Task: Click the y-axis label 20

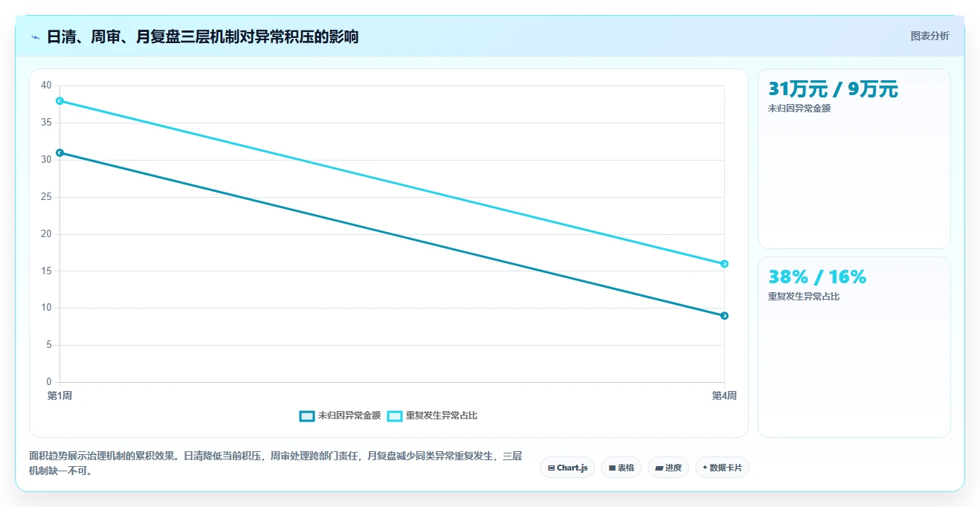Action: (47, 234)
